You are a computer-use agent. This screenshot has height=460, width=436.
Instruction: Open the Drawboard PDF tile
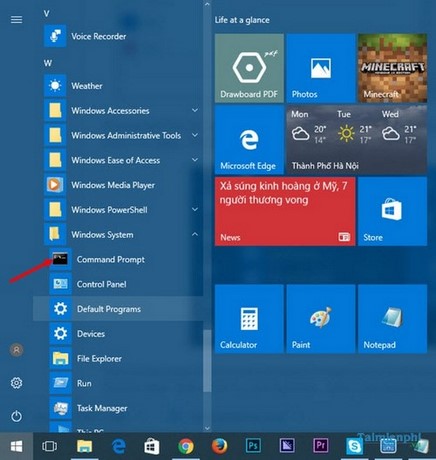[x=249, y=68]
